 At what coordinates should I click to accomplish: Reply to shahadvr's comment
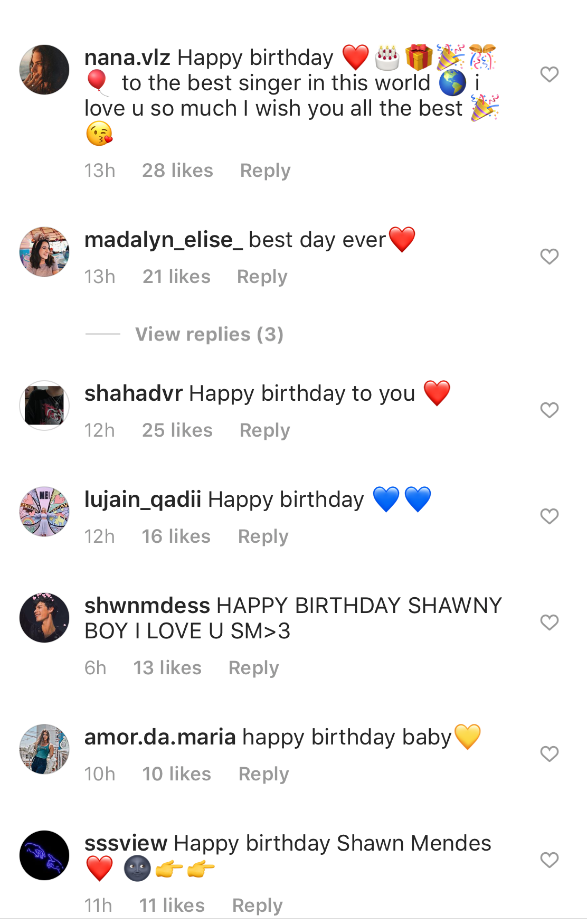(x=264, y=430)
